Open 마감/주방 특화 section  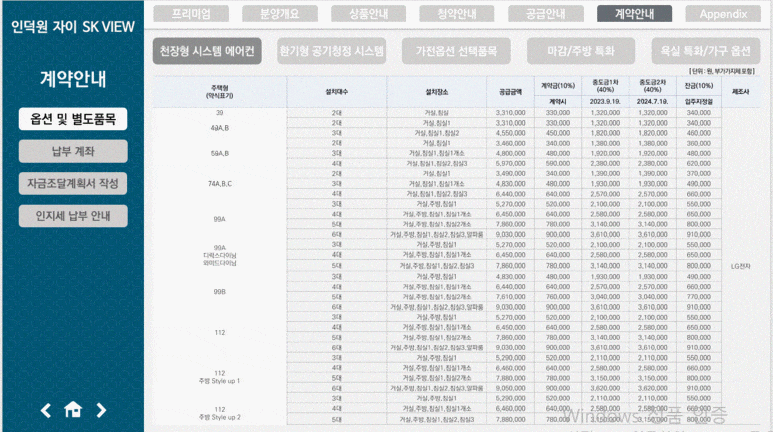click(x=581, y=51)
